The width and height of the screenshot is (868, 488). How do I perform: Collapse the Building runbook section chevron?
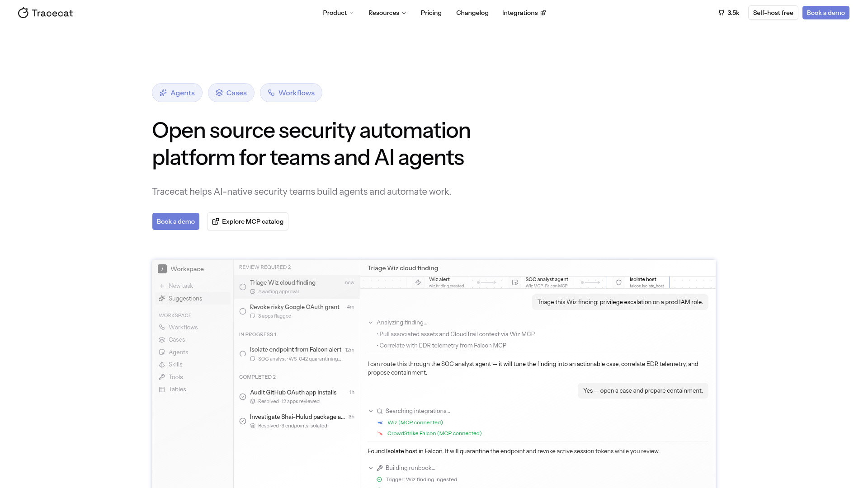(x=371, y=468)
